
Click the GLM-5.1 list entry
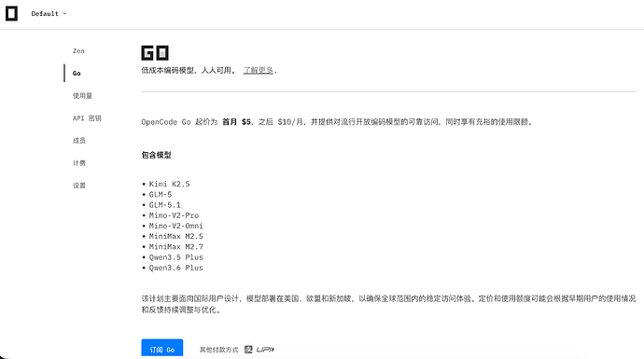tap(164, 205)
